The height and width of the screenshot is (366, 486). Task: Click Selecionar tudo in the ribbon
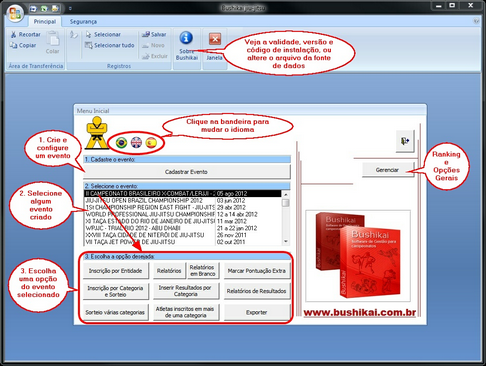[x=110, y=45]
